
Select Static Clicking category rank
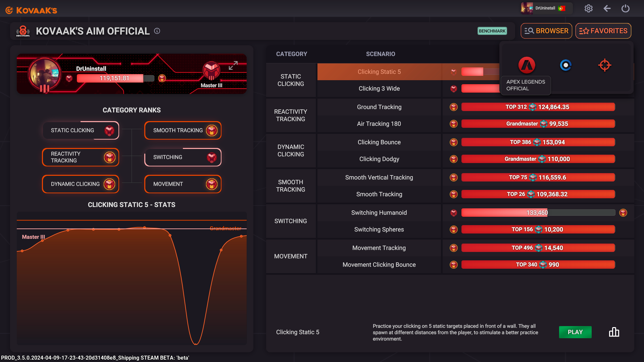click(x=81, y=130)
